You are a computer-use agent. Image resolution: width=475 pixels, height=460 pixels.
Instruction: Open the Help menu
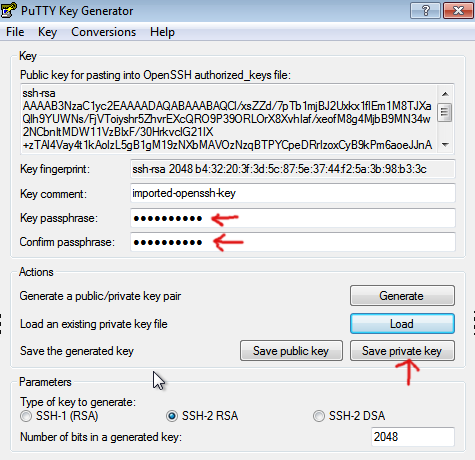pyautogui.click(x=162, y=32)
